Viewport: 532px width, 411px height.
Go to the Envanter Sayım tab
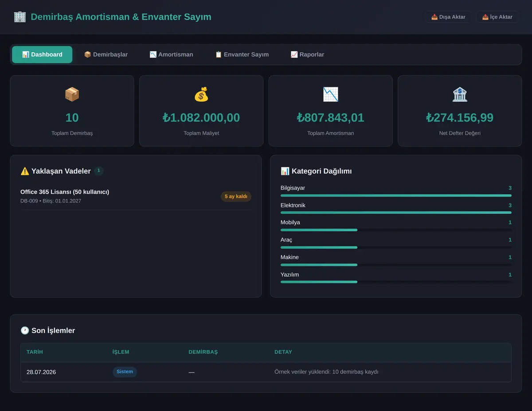tap(242, 54)
